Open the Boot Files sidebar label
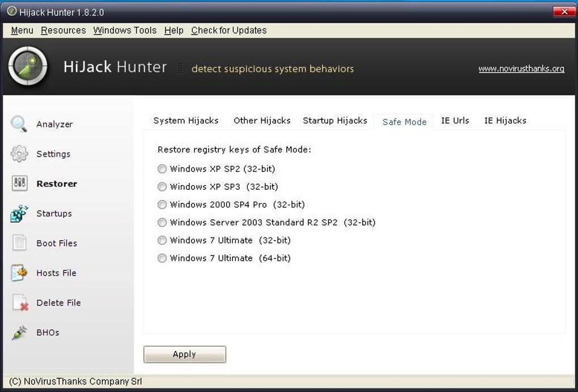The width and height of the screenshot is (578, 392). coord(57,243)
